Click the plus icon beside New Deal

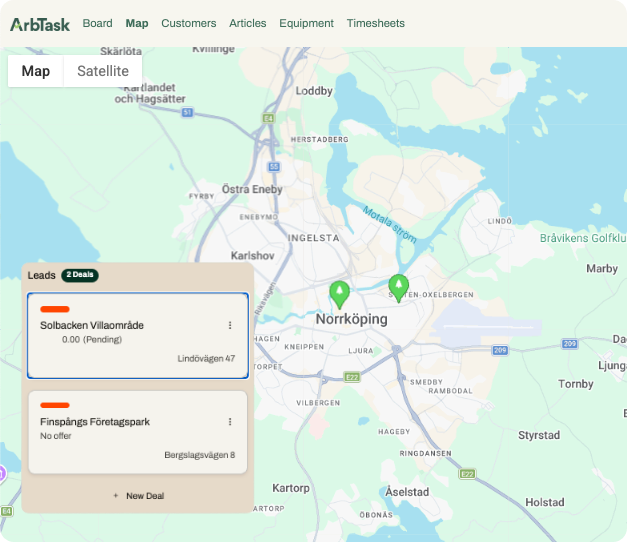coord(116,496)
